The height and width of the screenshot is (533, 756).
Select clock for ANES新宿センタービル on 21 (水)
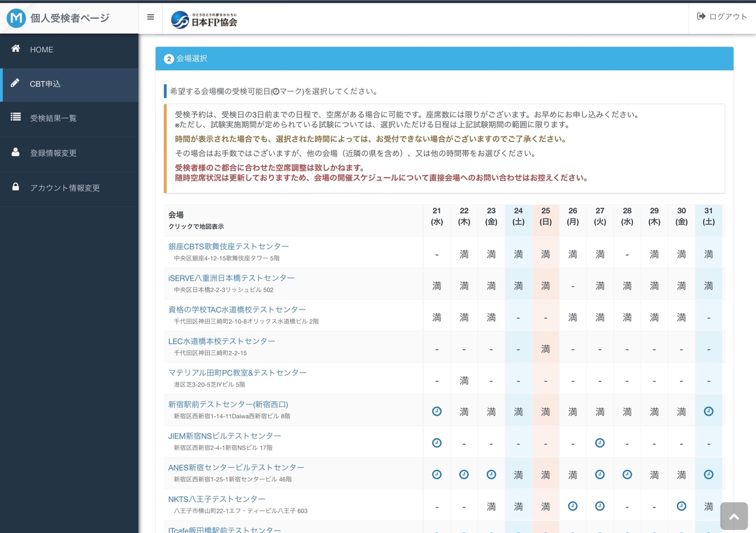437,475
